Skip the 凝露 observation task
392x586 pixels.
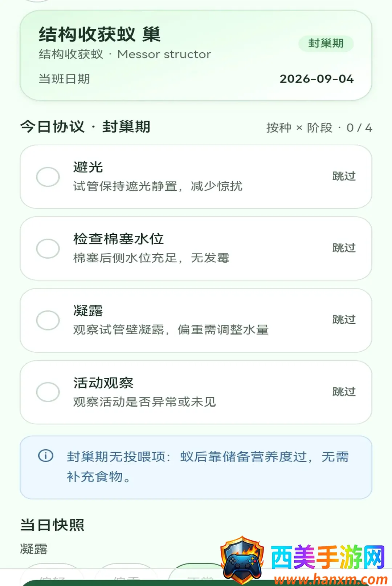coord(344,320)
